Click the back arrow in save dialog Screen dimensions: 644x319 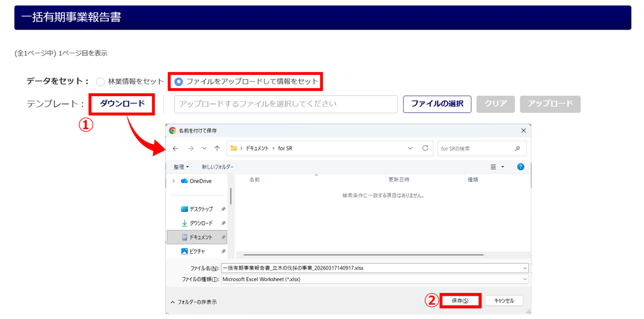175,148
